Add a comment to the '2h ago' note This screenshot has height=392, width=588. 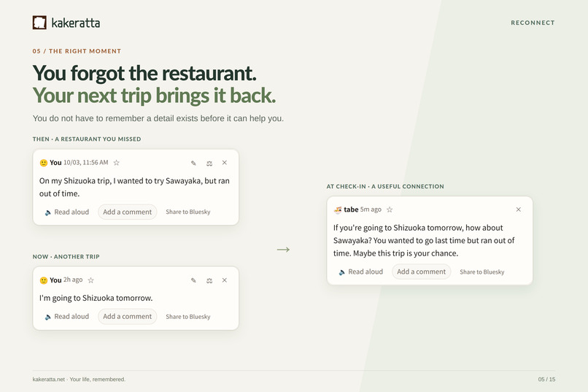click(128, 317)
